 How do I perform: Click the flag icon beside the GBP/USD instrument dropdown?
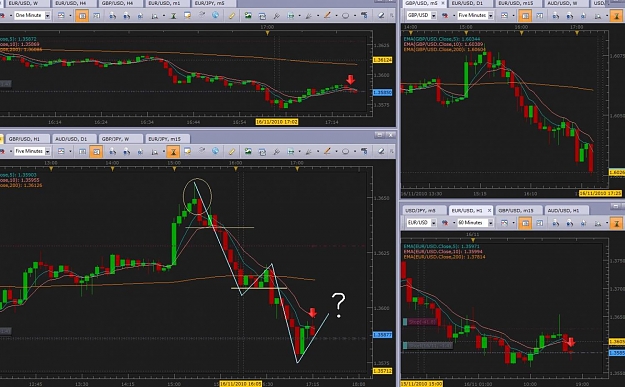click(x=445, y=16)
